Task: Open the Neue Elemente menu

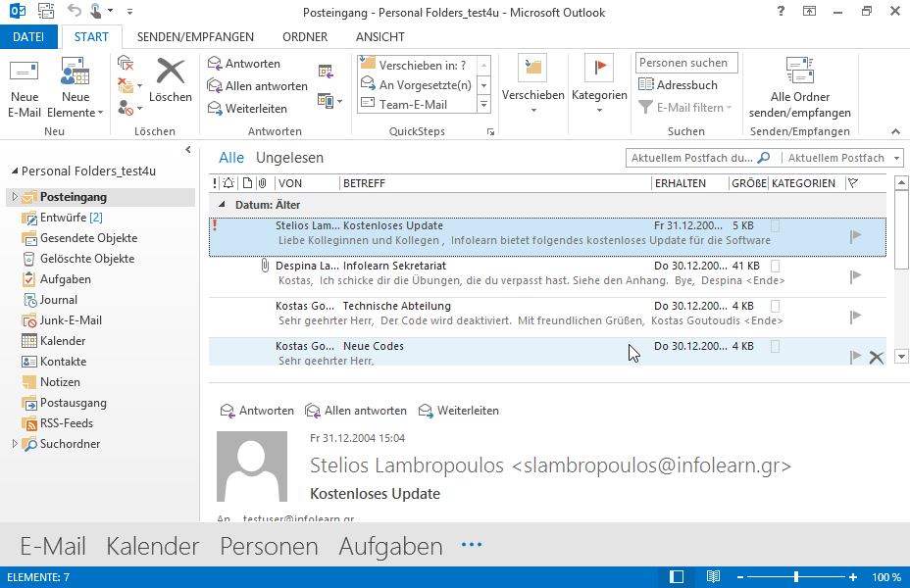Action: pyautogui.click(x=76, y=88)
